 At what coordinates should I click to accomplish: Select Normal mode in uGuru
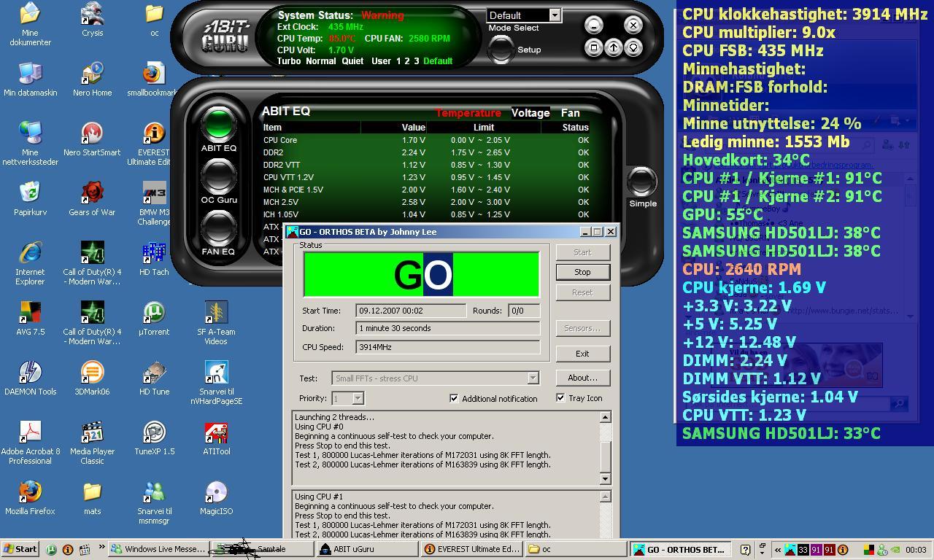coord(321,61)
